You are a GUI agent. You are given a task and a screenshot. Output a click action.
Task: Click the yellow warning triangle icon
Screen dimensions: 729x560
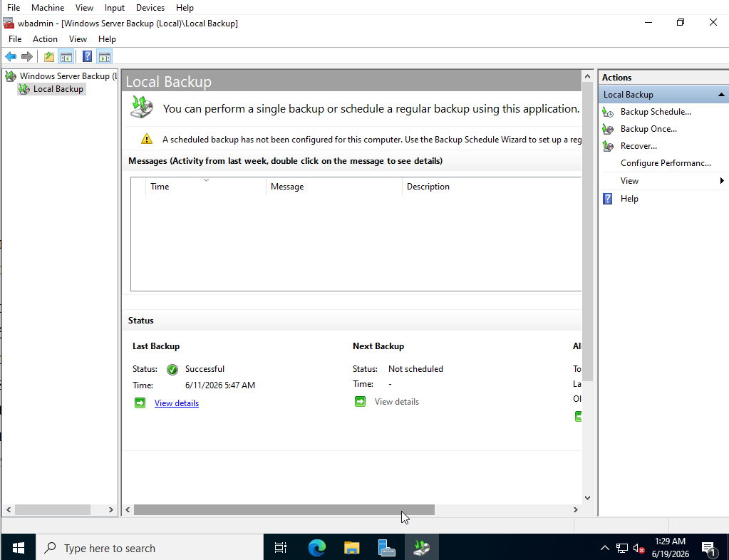pos(147,139)
